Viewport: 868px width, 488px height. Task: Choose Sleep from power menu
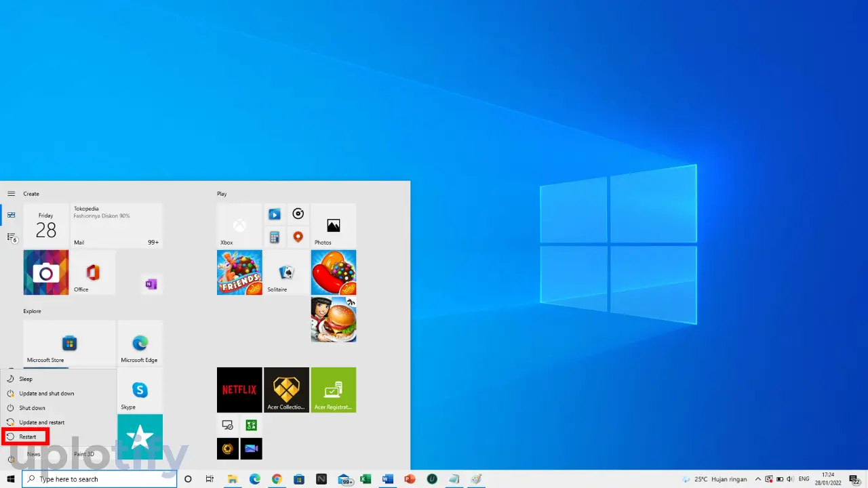coord(58,379)
